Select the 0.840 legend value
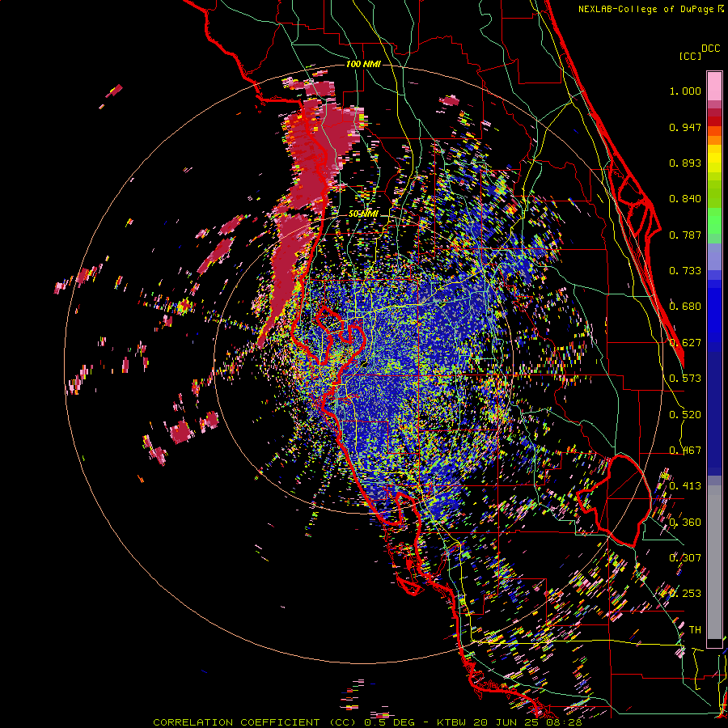This screenshot has width=728, height=728. 685,199
